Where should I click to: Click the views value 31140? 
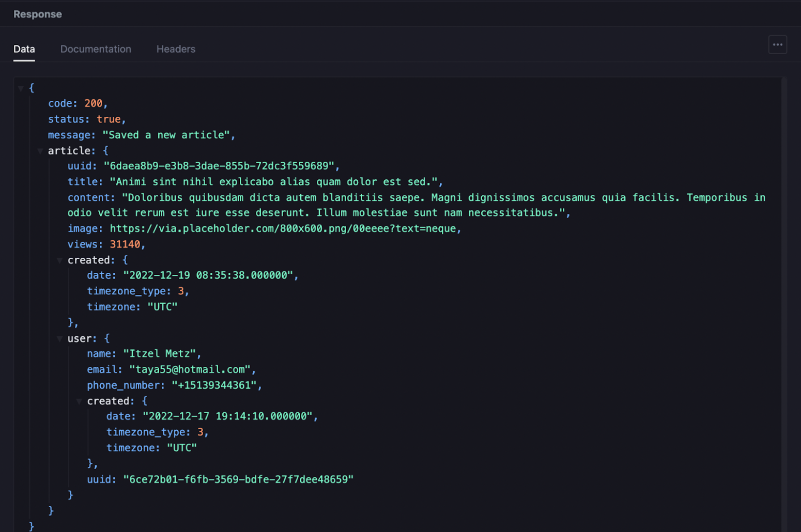(125, 244)
